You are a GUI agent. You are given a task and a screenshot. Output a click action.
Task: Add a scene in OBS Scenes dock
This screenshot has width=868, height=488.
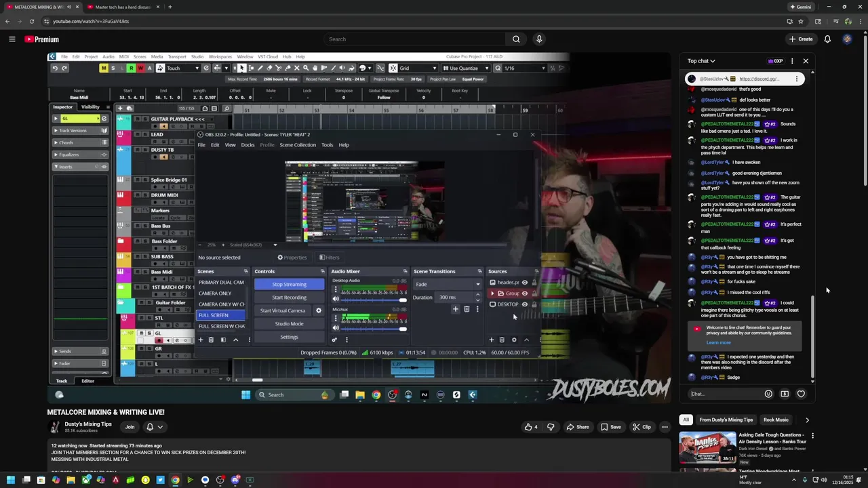point(200,340)
